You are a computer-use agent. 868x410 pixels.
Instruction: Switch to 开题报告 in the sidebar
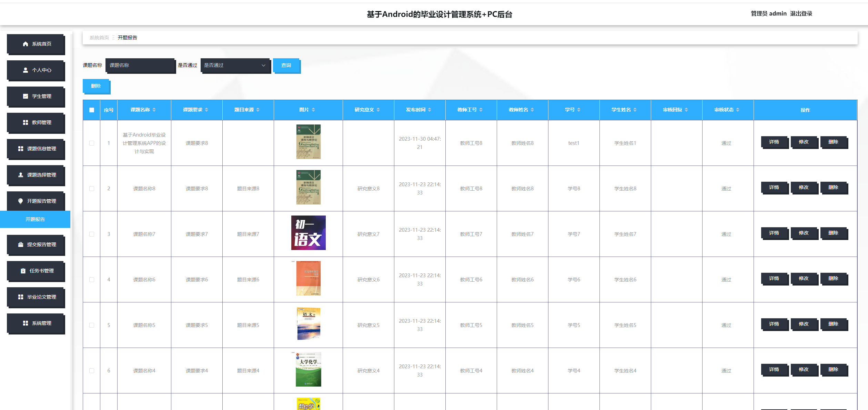[x=35, y=219]
